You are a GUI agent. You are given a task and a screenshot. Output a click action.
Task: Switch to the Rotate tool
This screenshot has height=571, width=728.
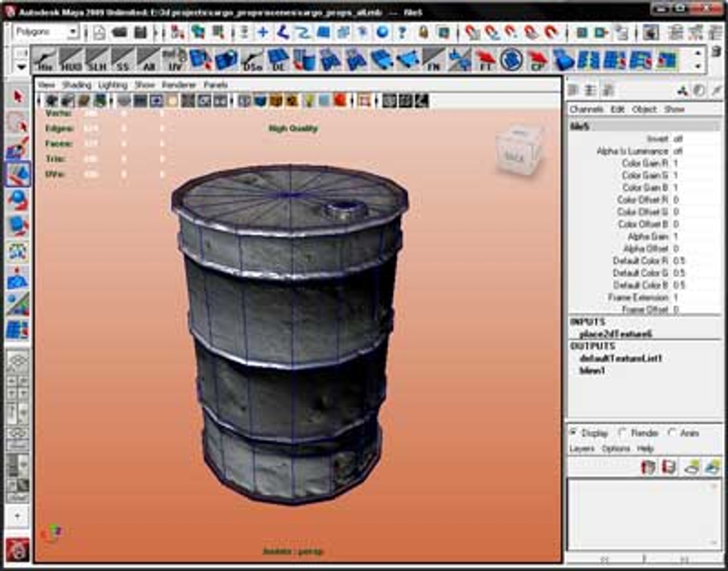click(x=18, y=200)
